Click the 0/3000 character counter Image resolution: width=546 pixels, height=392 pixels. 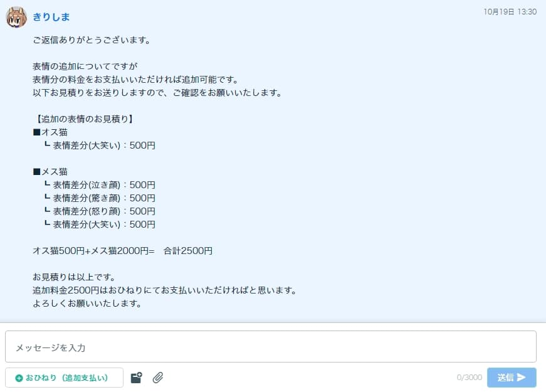pos(469,378)
